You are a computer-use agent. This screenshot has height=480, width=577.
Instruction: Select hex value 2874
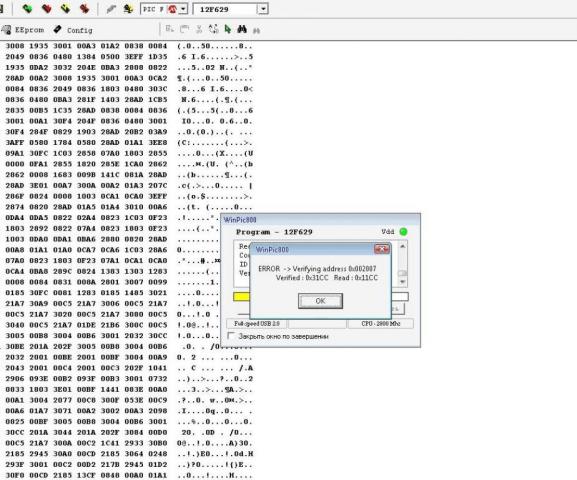(x=15, y=207)
